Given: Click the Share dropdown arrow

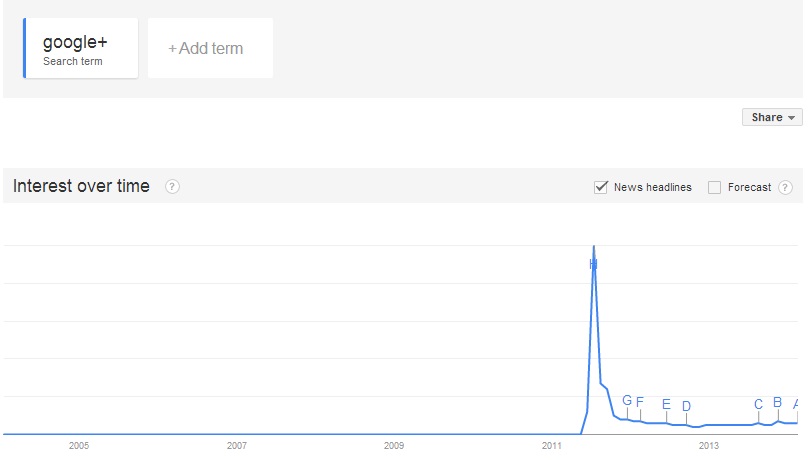Looking at the screenshot, I should pos(791,118).
